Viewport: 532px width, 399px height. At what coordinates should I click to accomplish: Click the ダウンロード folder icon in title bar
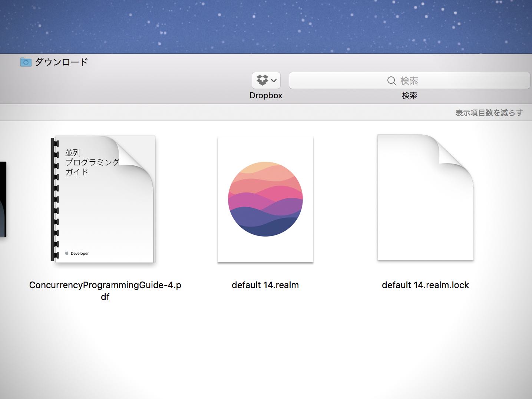point(26,62)
